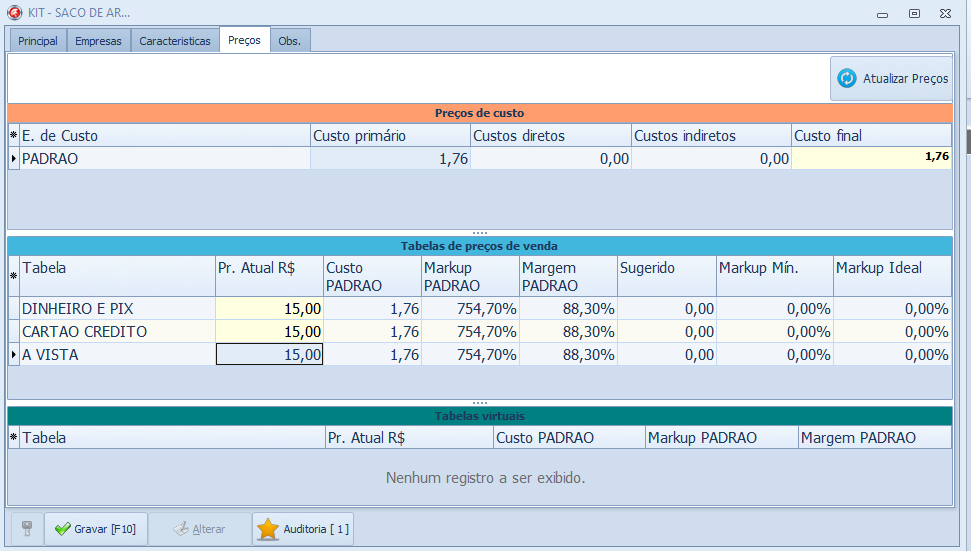Click the asterisk selector in Tabelas virtuais grid
Viewport: 971px width, 551px height.
(14, 438)
